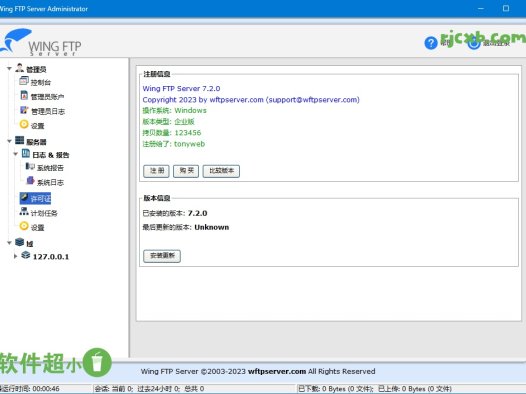Click the 注册 button

pos(156,171)
